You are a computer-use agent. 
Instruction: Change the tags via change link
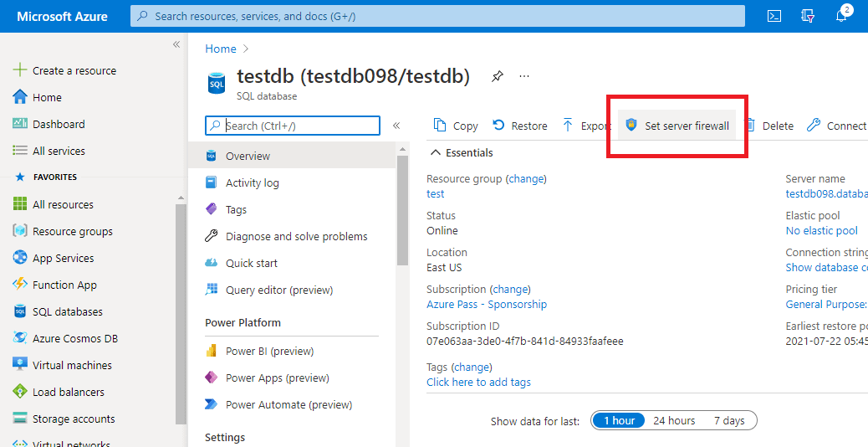coord(472,367)
